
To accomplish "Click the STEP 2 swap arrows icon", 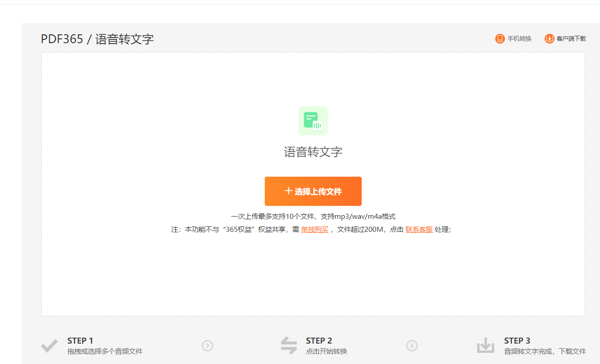I will point(288,345).
